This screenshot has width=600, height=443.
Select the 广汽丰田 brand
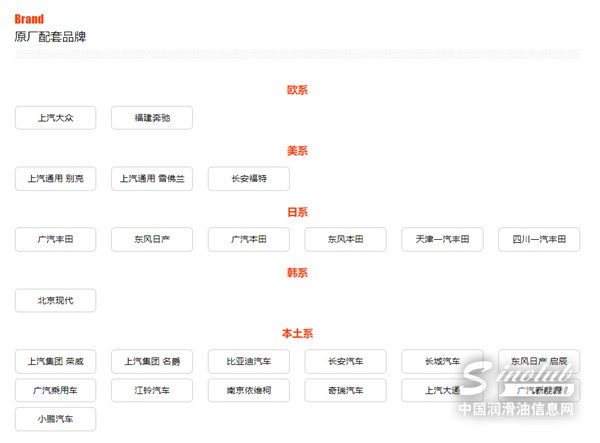pos(55,239)
